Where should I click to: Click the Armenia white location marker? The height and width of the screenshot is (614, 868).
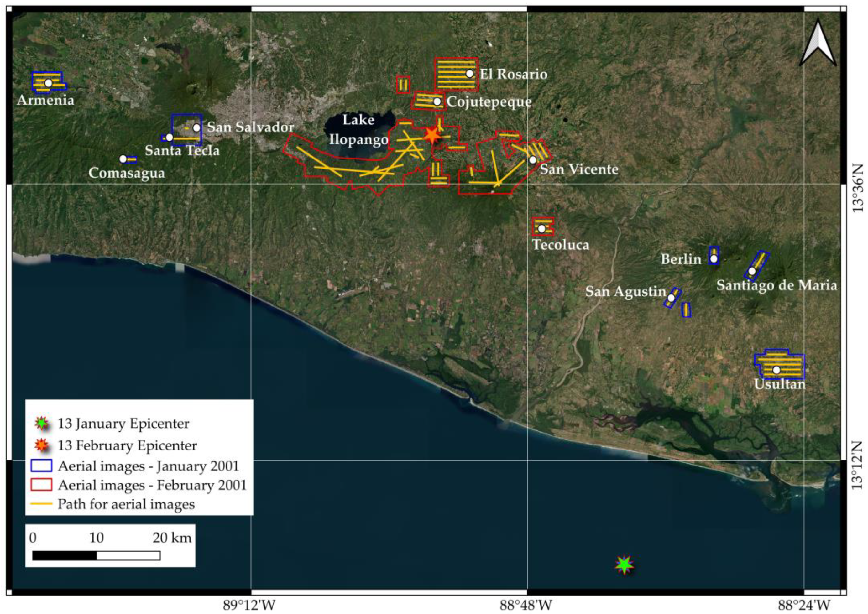pyautogui.click(x=48, y=83)
